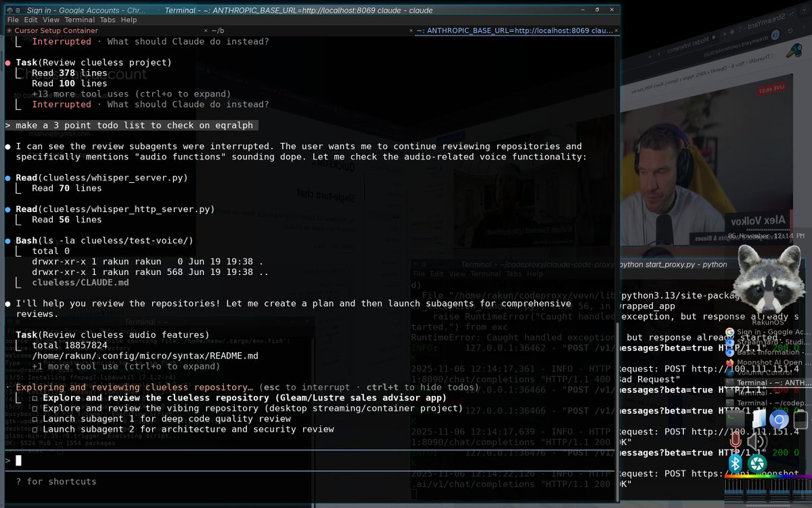
Task: Minimize the claude terminal window
Action: click(x=582, y=9)
